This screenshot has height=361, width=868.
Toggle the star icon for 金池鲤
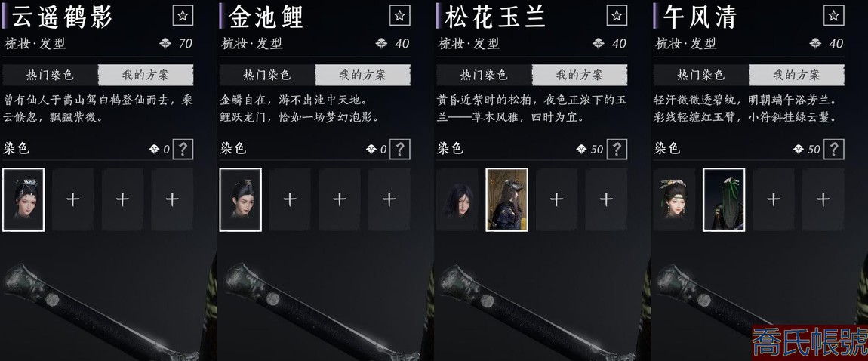(400, 16)
